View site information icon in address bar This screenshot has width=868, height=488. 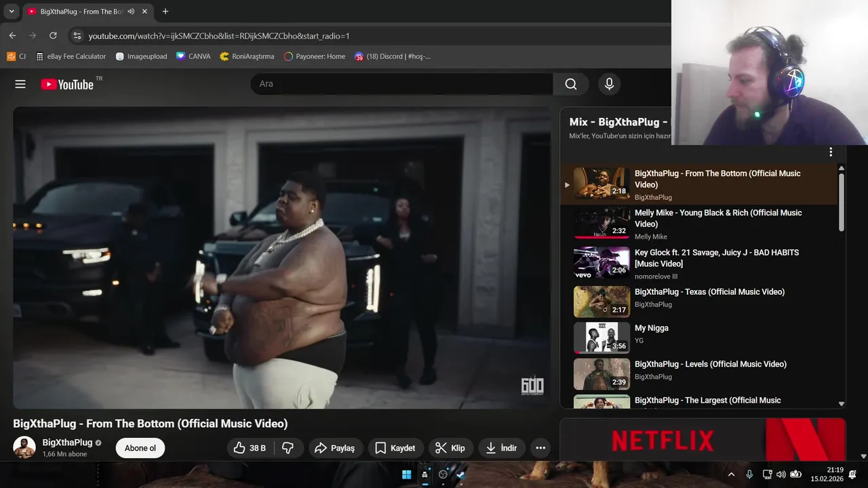click(77, 35)
